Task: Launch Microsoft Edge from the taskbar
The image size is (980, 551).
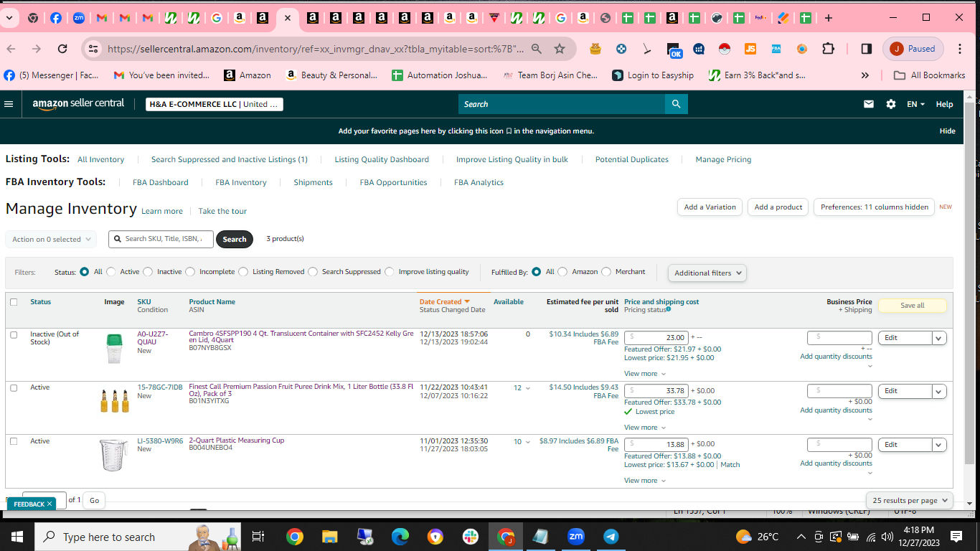Action: tap(400, 537)
